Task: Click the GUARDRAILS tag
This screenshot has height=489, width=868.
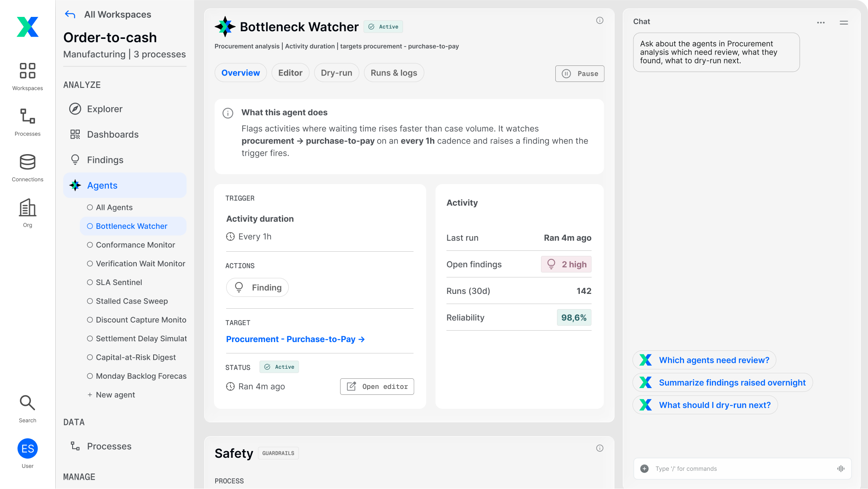Action: pos(278,453)
